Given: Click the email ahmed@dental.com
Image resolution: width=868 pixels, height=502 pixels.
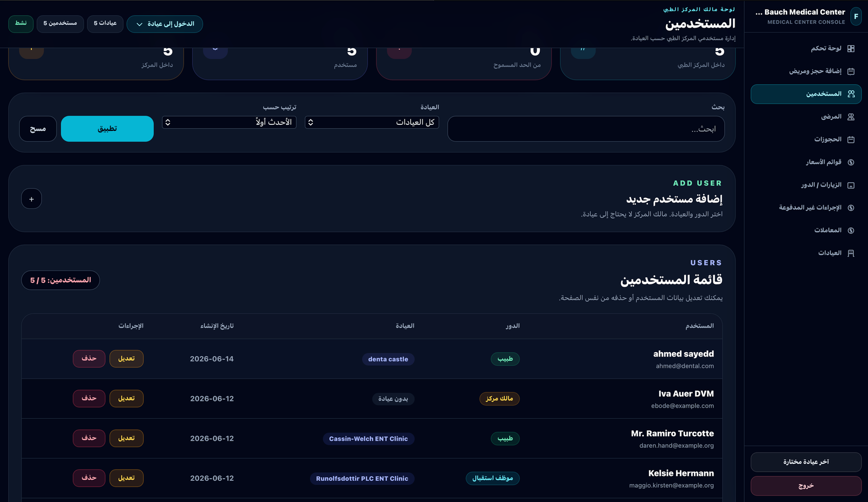Looking at the screenshot, I should pyautogui.click(x=685, y=366).
